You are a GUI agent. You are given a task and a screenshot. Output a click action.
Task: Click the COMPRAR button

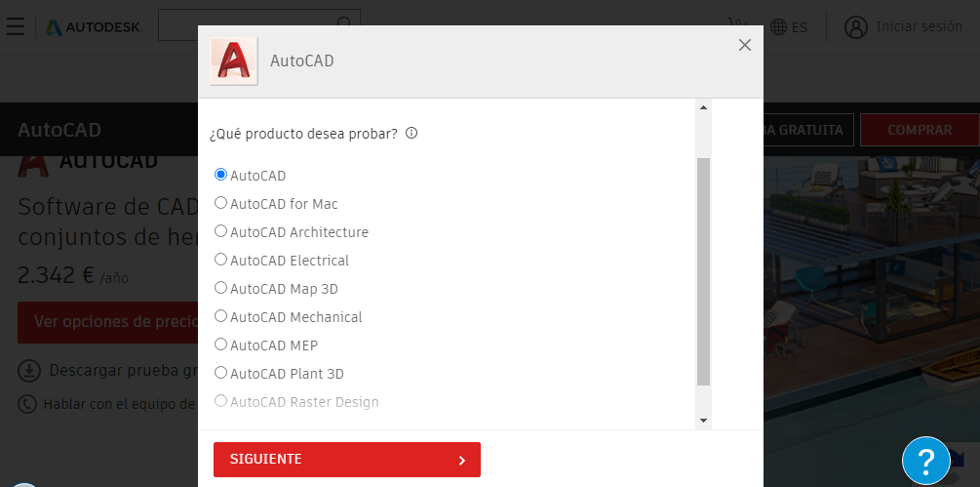click(919, 130)
